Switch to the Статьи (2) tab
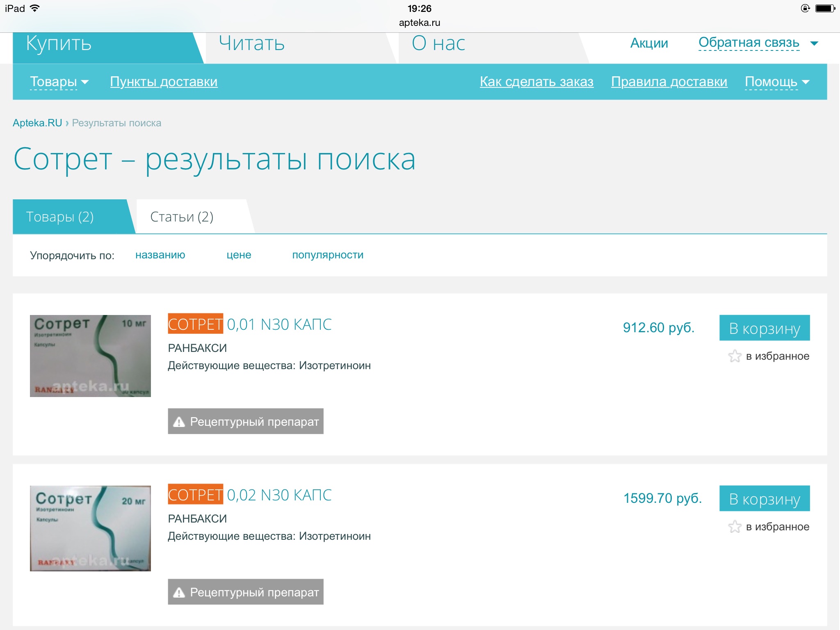This screenshot has width=840, height=630. (x=182, y=217)
